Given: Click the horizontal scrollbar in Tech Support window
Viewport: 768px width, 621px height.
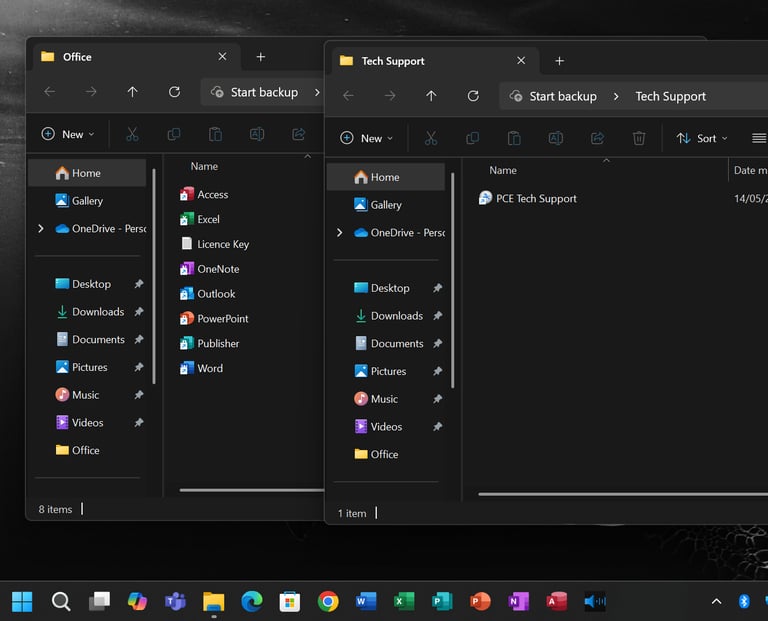Looking at the screenshot, I should pos(620,494).
